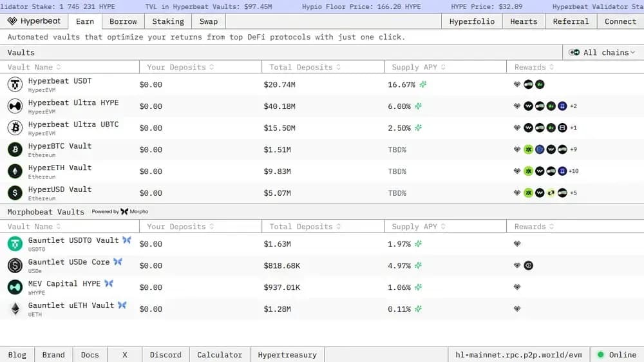Click the Gauntlet USDe Core vault icon
The height and width of the screenshot is (362, 644).
point(15,265)
